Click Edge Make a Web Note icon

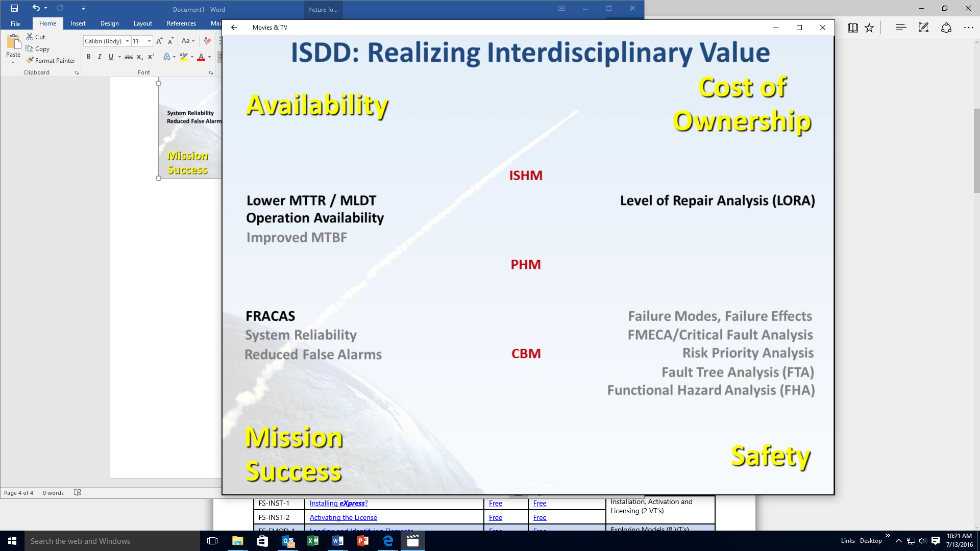point(923,28)
